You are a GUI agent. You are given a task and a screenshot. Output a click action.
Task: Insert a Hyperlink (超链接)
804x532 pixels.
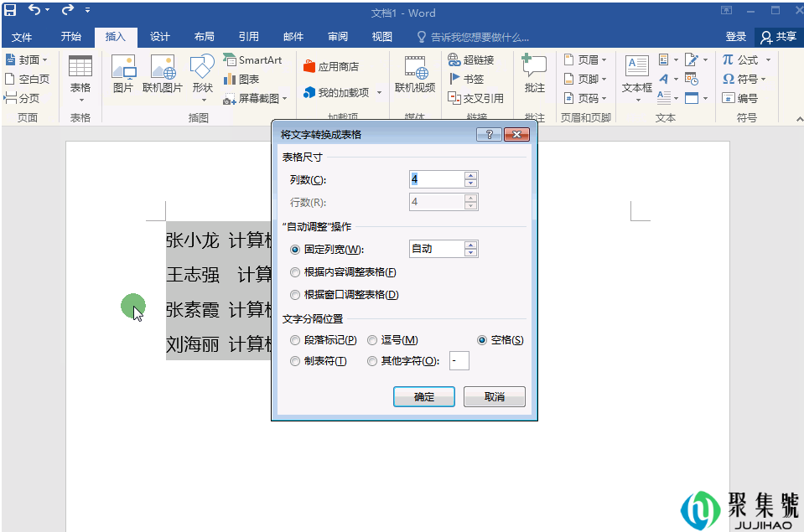click(470, 60)
